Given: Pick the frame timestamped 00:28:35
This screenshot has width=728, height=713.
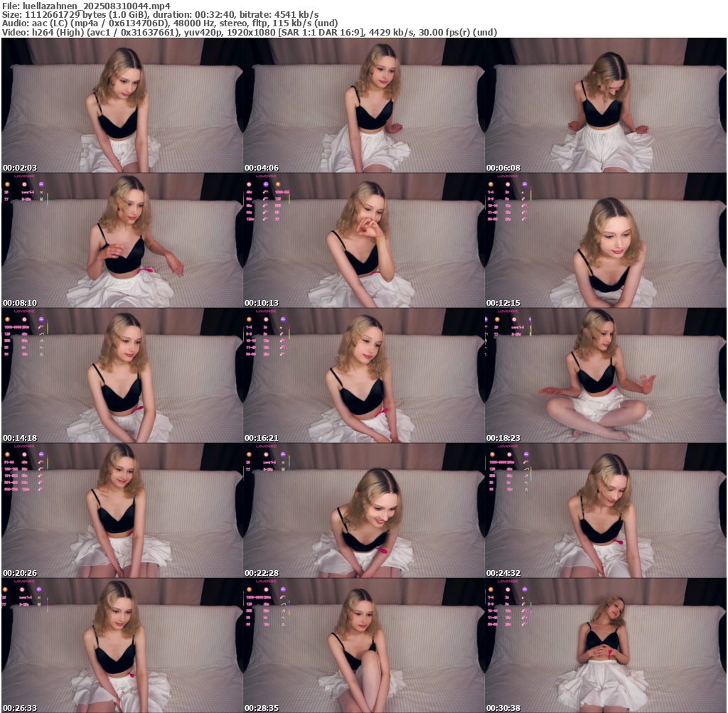Looking at the screenshot, I should 364,645.
